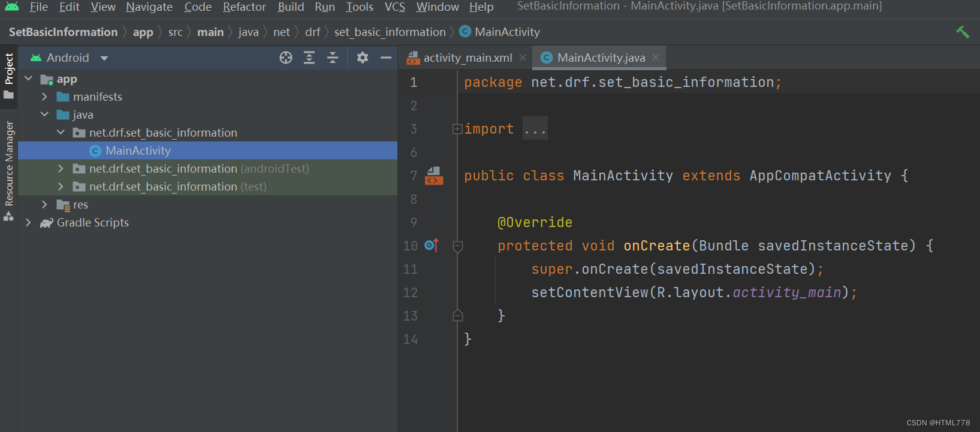Click the @Override annotation

coord(535,222)
